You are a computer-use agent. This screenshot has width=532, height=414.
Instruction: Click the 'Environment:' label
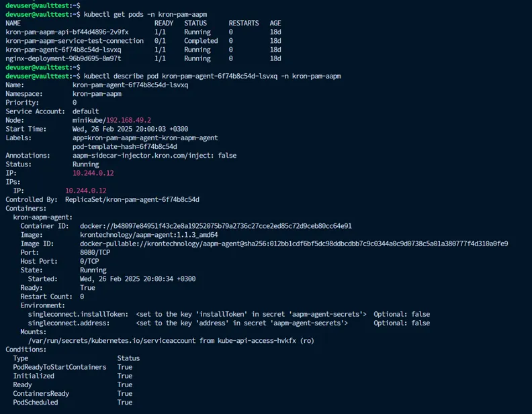pos(43,305)
